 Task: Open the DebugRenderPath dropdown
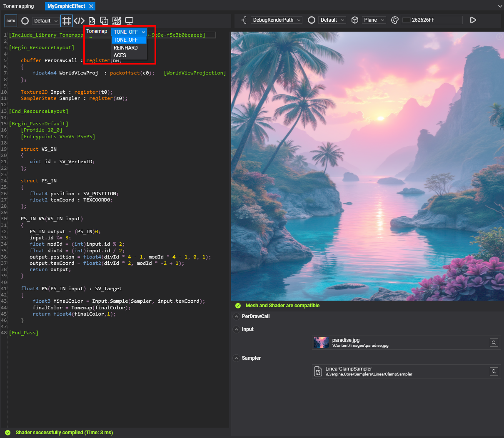[x=277, y=20]
